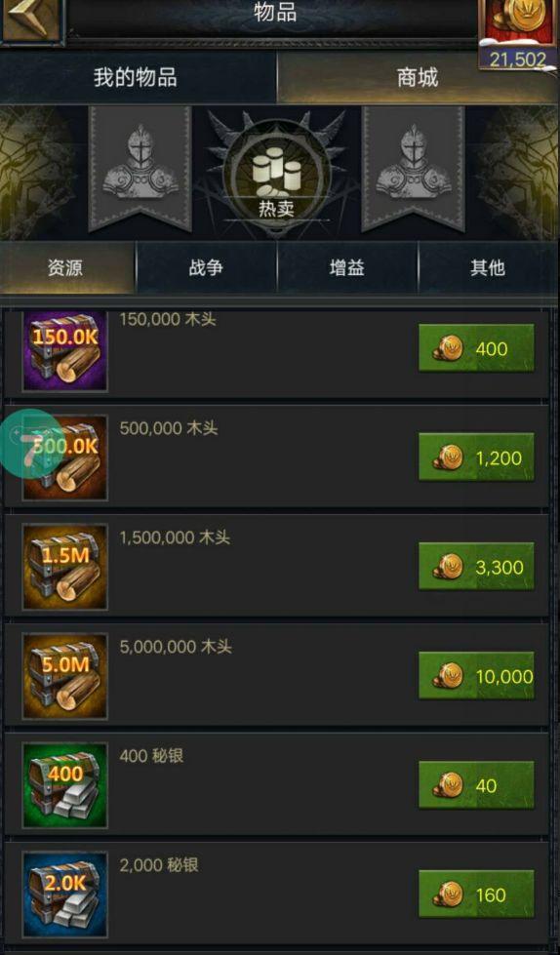This screenshot has height=955, width=560.
Task: Select the 5.0M wood chest icon
Action: click(x=65, y=677)
